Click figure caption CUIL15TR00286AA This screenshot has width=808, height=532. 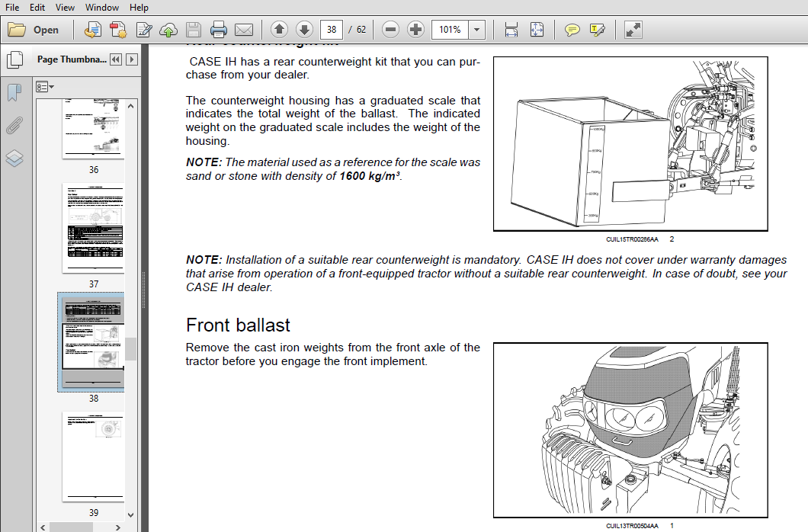point(632,239)
